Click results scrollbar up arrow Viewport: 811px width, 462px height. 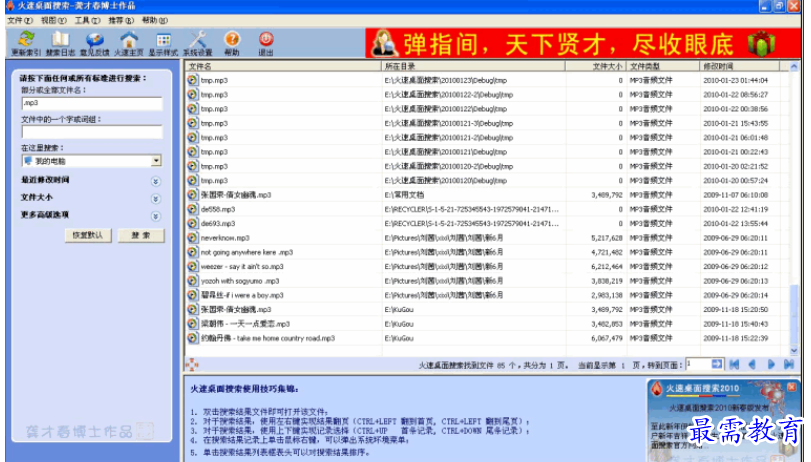[794, 67]
